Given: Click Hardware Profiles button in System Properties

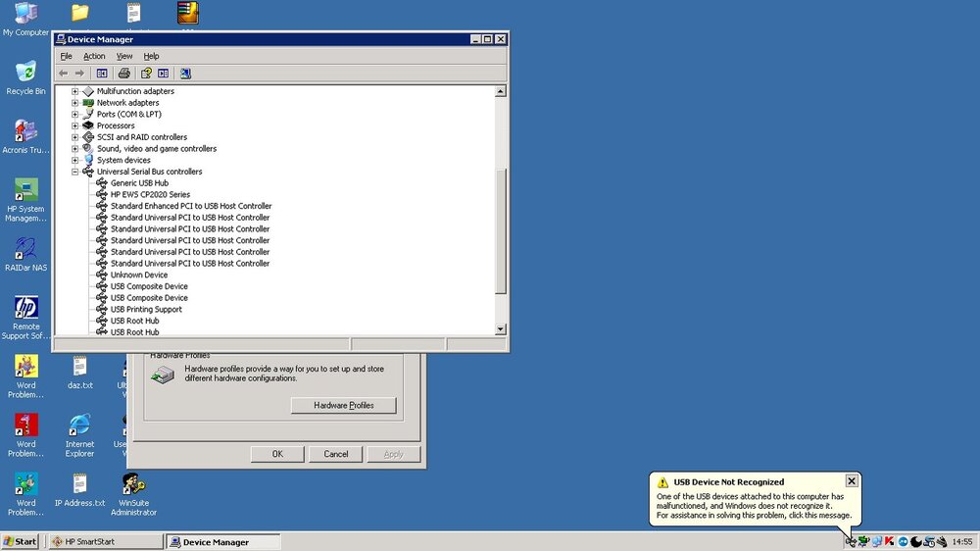Looking at the screenshot, I should pyautogui.click(x=343, y=405).
